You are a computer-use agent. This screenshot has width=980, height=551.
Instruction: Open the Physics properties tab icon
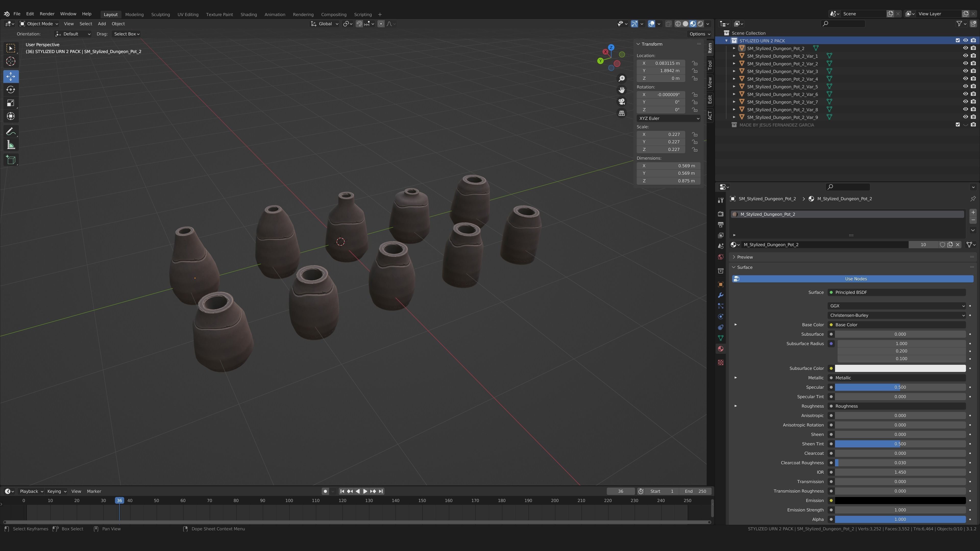720,316
